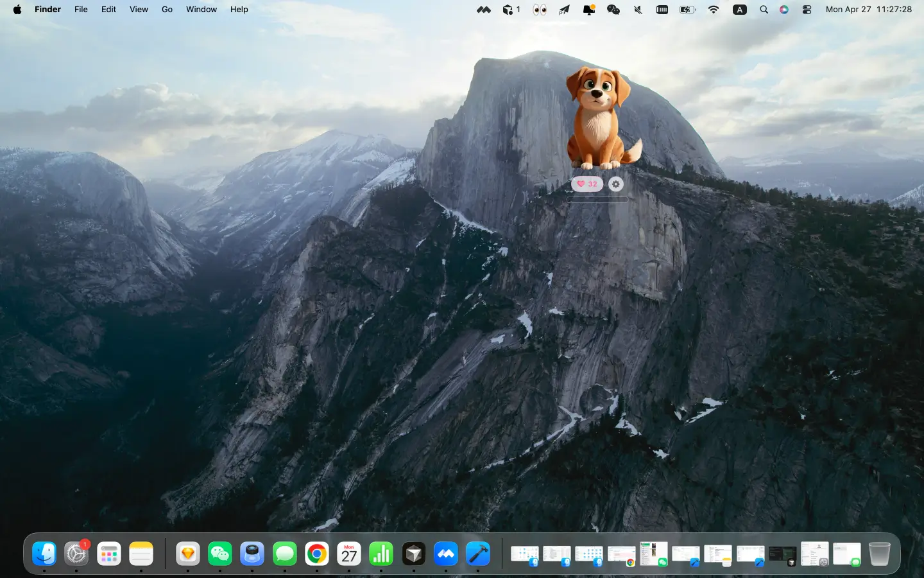Open the Numbers app in the Dock
This screenshot has width=924, height=578.
[381, 554]
